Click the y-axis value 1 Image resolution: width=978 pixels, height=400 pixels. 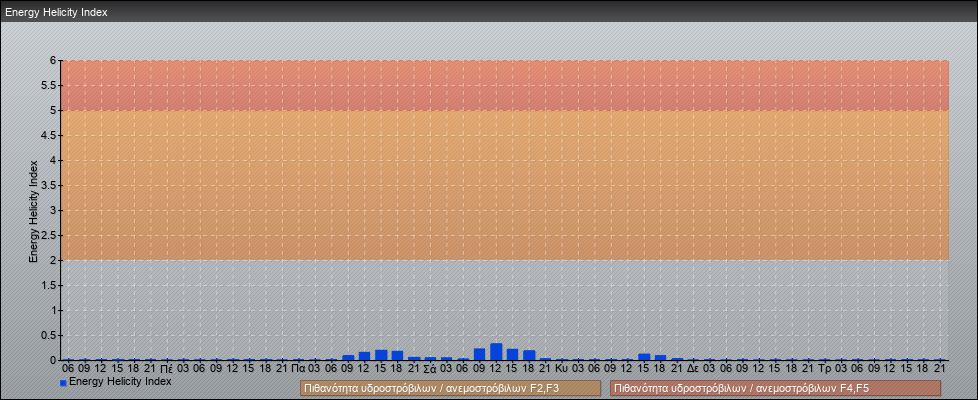tap(54, 310)
